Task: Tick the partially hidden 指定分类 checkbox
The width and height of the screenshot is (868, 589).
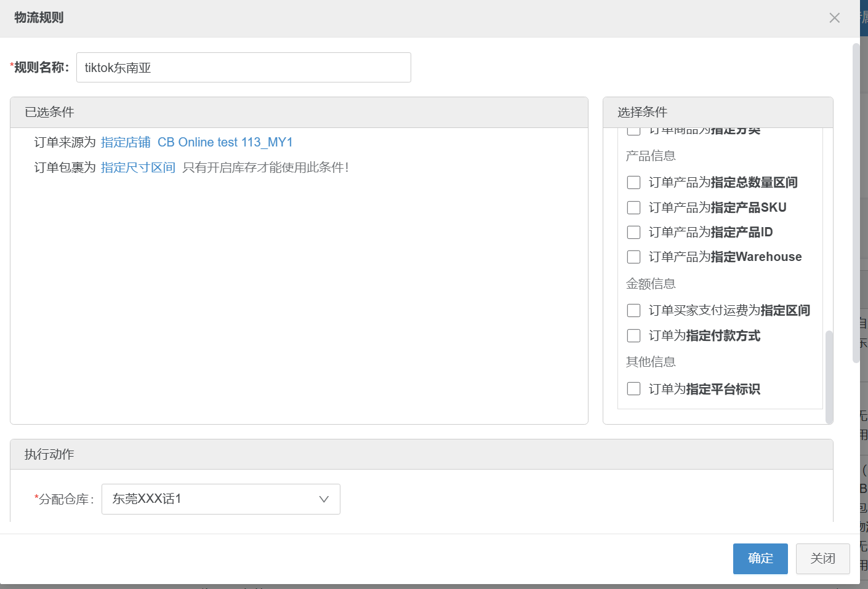Action: (x=633, y=130)
